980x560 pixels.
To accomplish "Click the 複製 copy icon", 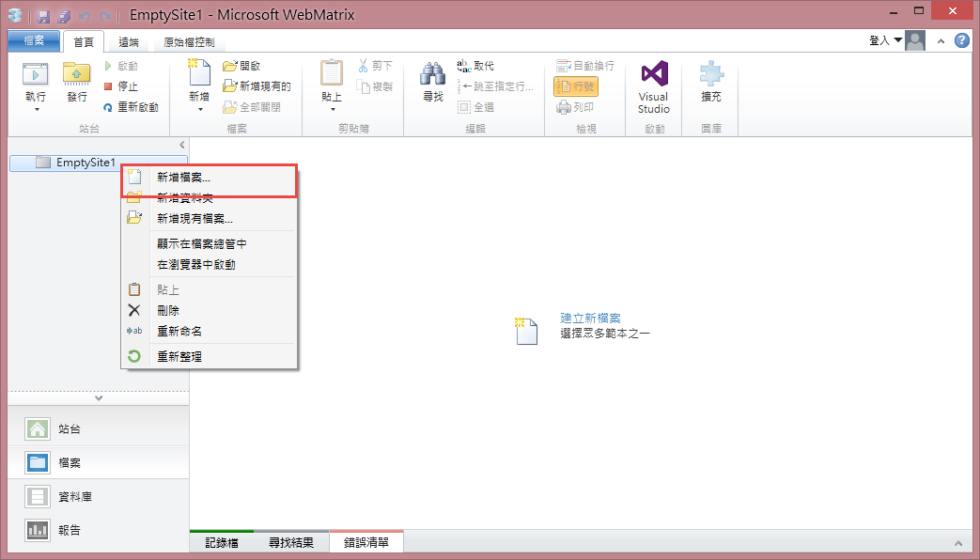I will pos(363,86).
